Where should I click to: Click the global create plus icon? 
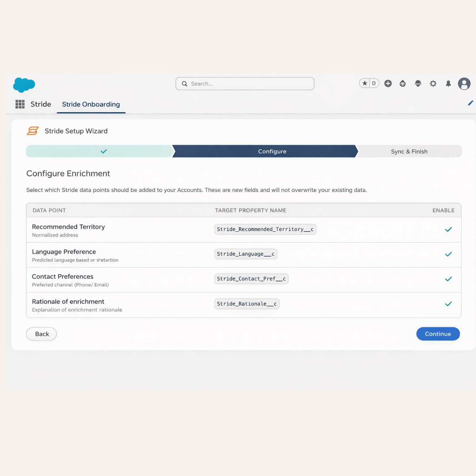tap(388, 83)
